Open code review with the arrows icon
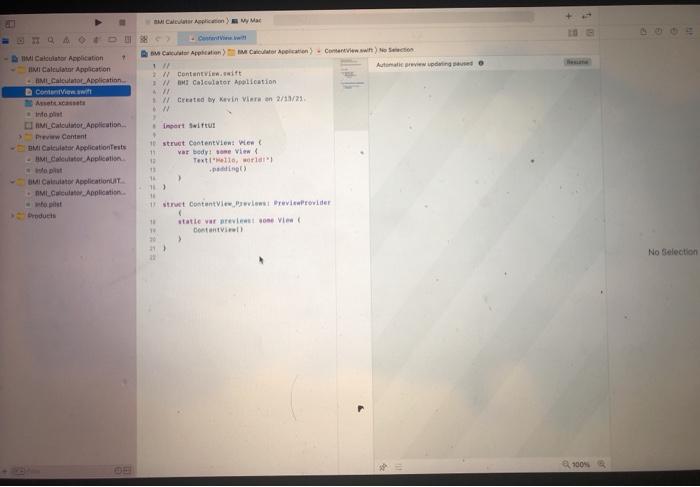This screenshot has height=487, width=700. click(587, 16)
